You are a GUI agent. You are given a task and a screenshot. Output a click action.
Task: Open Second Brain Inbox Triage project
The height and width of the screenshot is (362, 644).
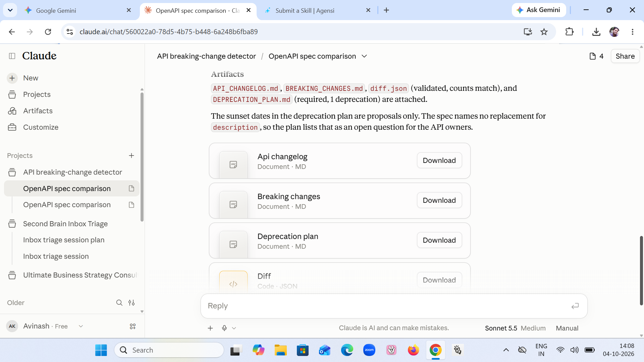point(65,224)
